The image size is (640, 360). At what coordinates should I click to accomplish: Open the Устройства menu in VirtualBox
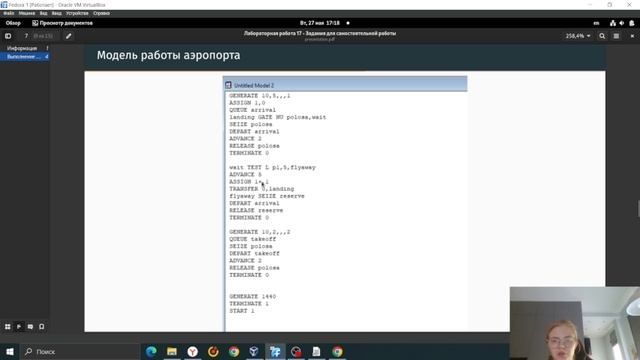point(77,13)
